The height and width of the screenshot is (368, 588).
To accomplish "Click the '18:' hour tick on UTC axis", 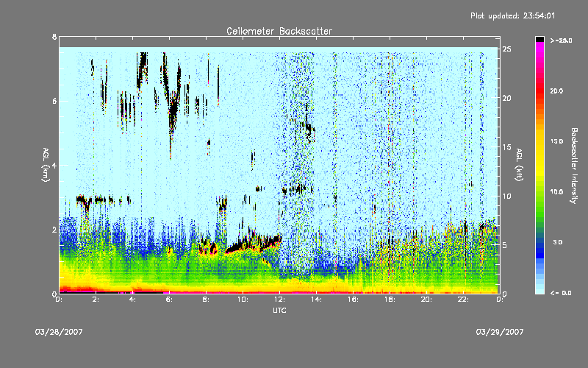I will [390, 300].
